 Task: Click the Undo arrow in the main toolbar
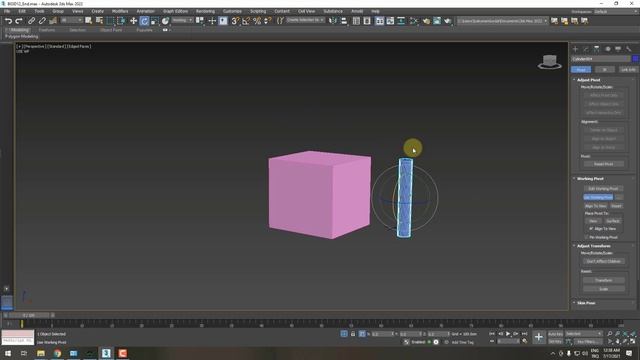coord(8,21)
